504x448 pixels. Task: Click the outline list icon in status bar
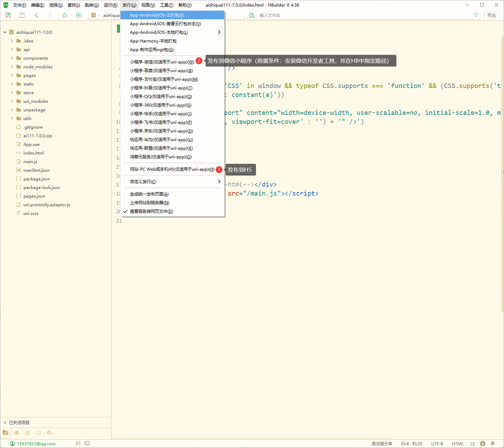coord(78,443)
